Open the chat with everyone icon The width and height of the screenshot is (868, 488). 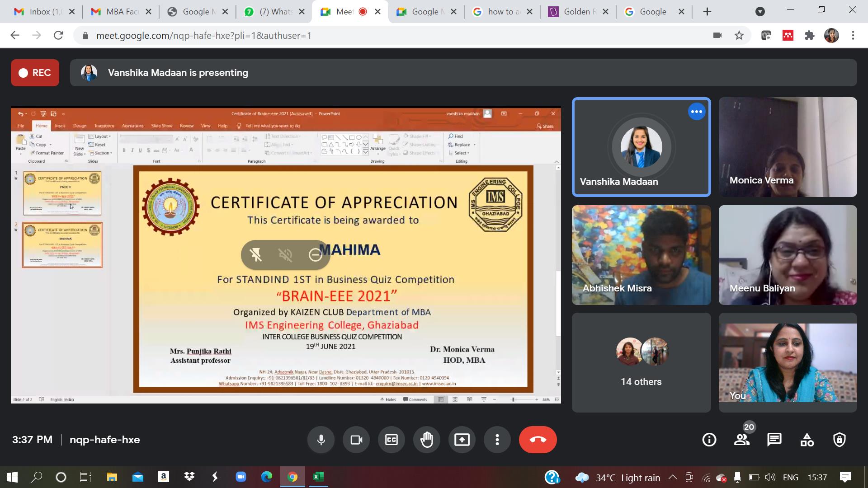tap(774, 440)
